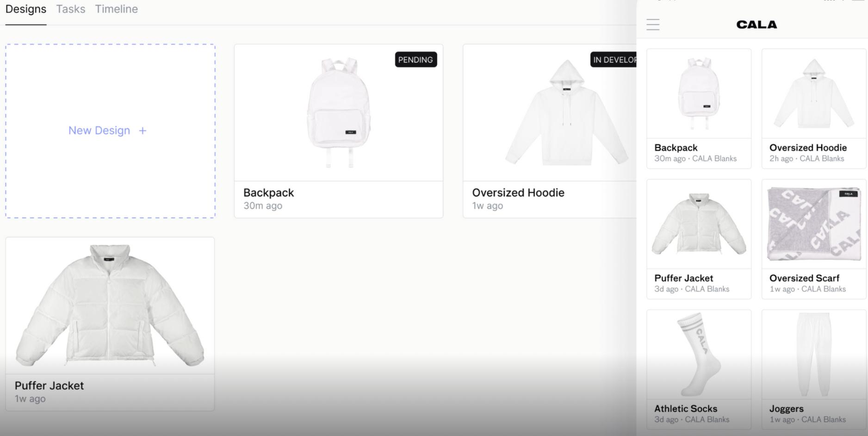Click the plus icon beside New Design
Viewport: 868px width, 436px height.
click(143, 131)
